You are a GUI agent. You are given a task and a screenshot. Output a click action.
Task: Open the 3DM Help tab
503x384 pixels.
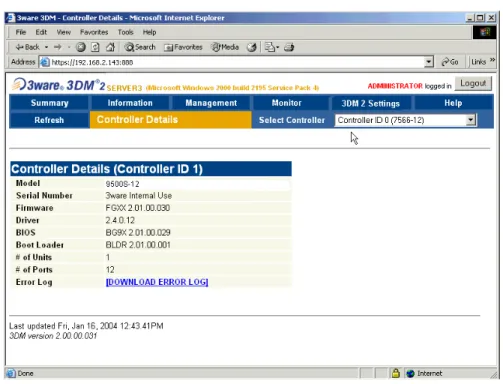pos(453,103)
